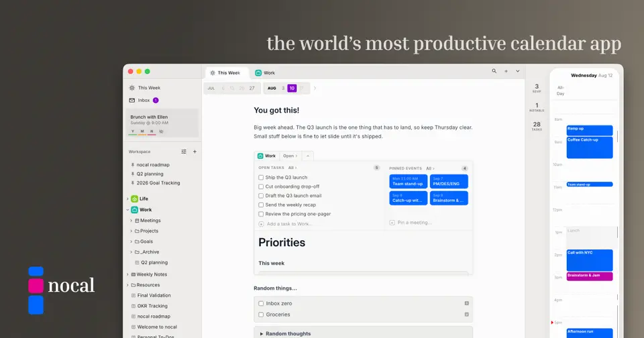Click the pin icon beside 2026 Goal Tracking

(132, 183)
